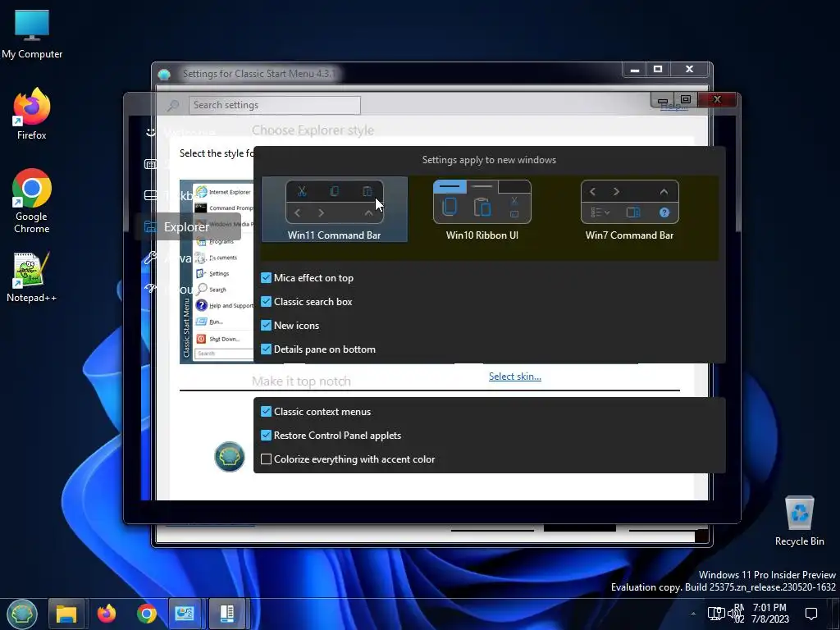Open Help link in Classic Start settings
This screenshot has width=840, height=630.
pos(674,107)
